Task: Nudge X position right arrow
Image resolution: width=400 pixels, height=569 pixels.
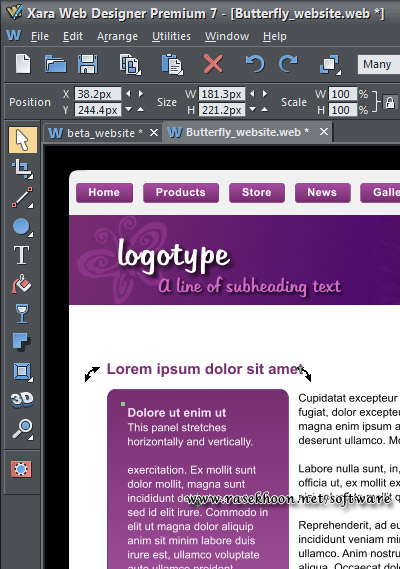Action: [x=141, y=94]
